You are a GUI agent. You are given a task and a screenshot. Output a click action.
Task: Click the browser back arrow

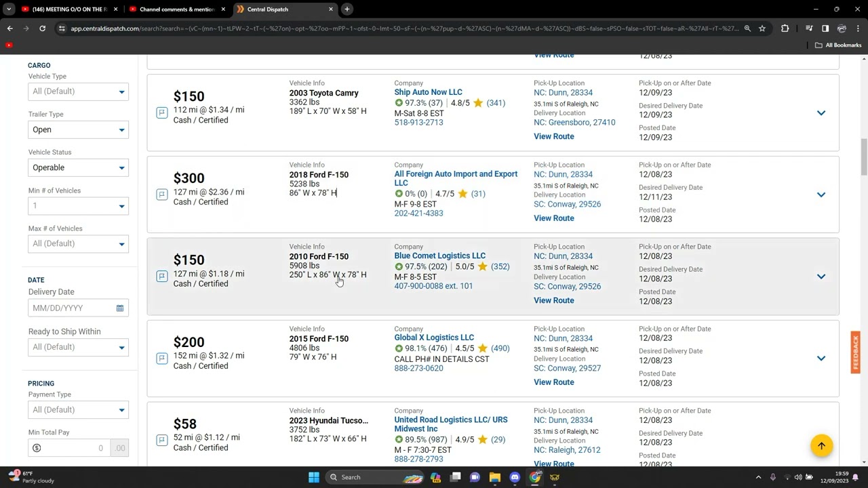(9, 28)
